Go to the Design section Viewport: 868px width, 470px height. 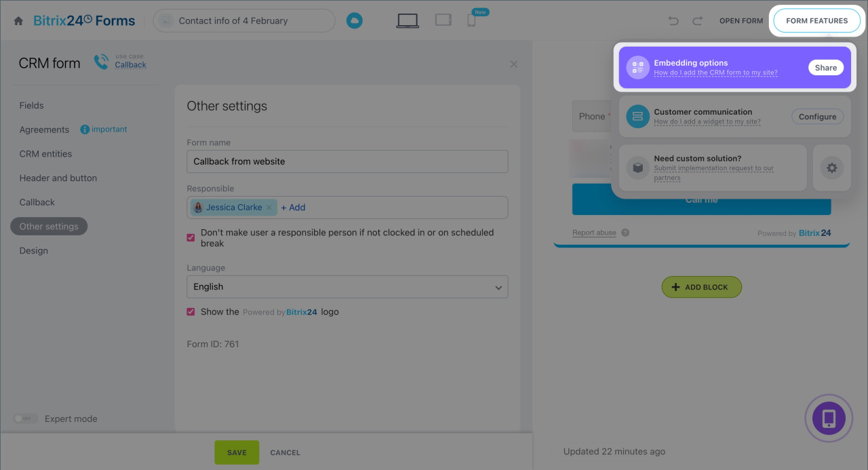coord(34,251)
